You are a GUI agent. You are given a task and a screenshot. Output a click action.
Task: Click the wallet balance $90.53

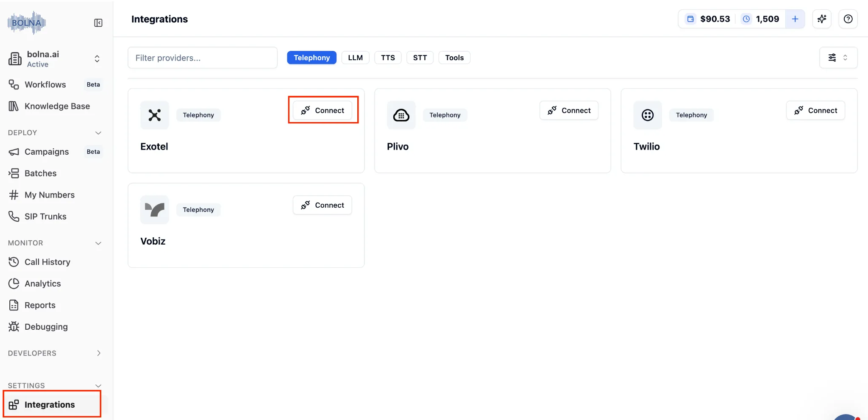pyautogui.click(x=708, y=19)
